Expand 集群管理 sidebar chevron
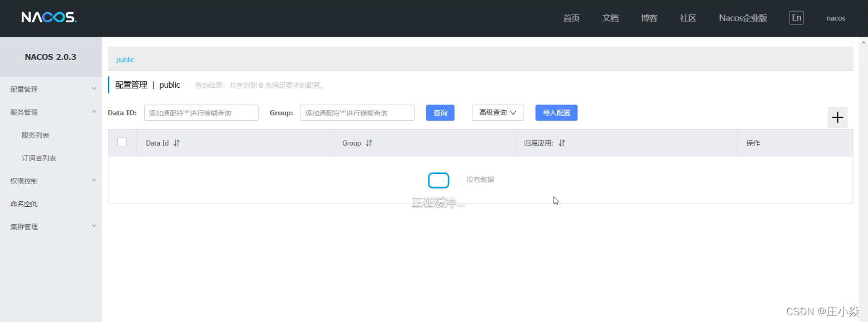Image resolution: width=868 pixels, height=322 pixels. click(x=94, y=226)
